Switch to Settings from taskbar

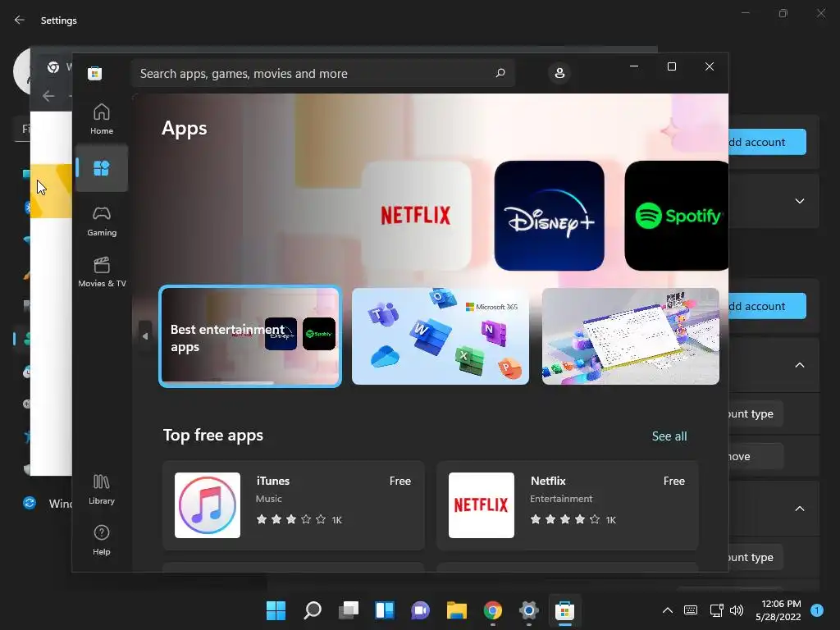point(529,610)
